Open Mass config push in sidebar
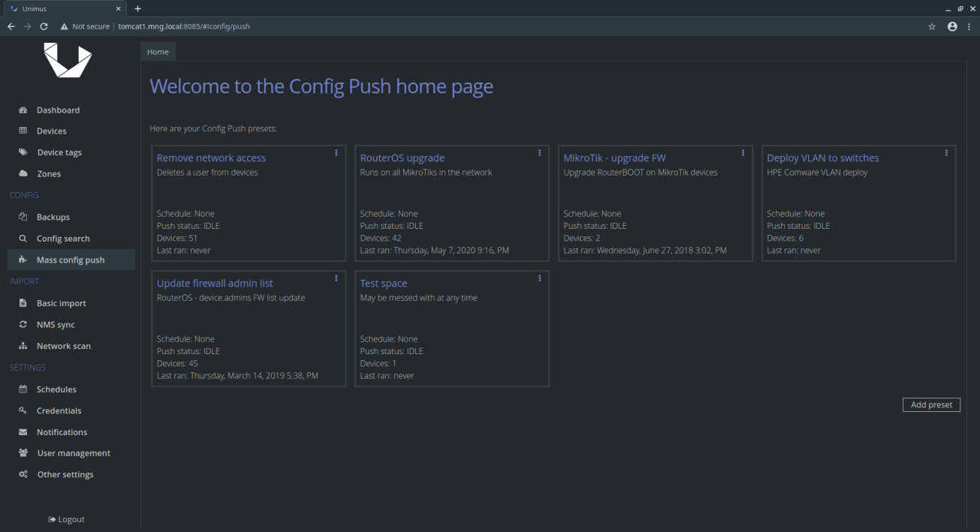980x532 pixels. click(x=71, y=260)
